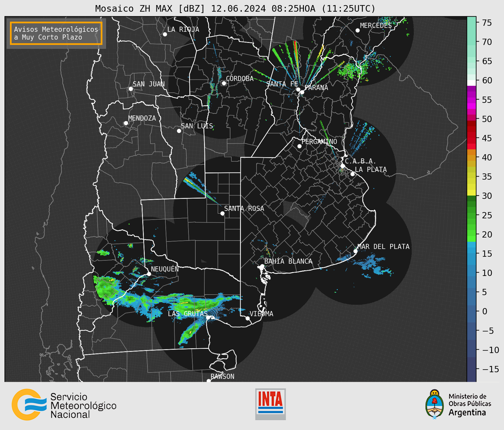Viewport: 504px width, 430px height.
Task: Click the 60 dBZ white band on scale
Action: (471, 83)
